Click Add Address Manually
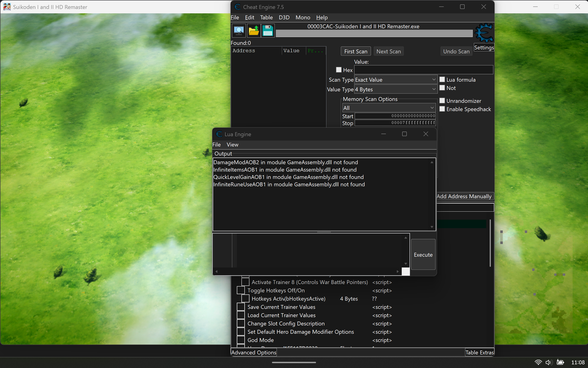This screenshot has width=588, height=368. (x=464, y=196)
